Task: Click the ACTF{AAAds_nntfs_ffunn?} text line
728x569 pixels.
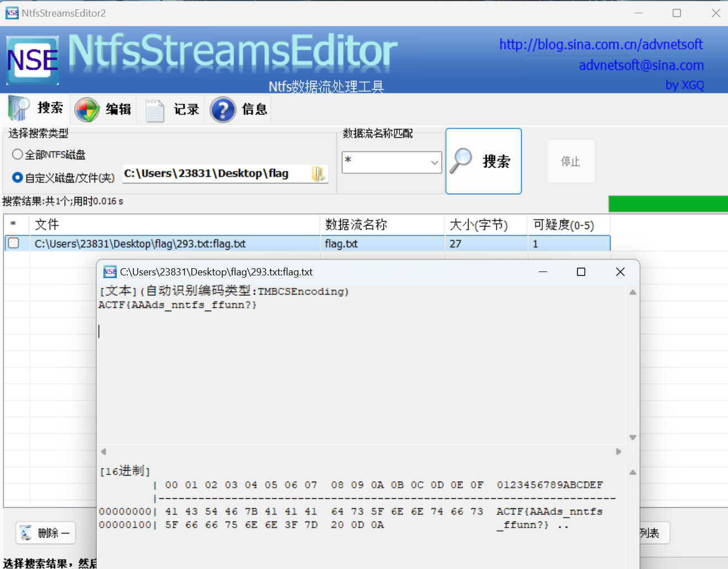Action: [x=178, y=305]
